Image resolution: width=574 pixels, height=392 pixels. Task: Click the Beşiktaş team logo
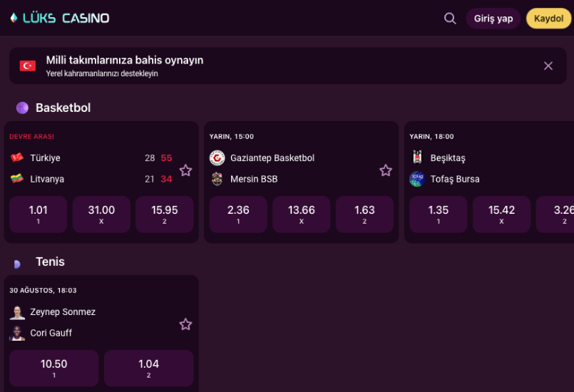(x=417, y=158)
